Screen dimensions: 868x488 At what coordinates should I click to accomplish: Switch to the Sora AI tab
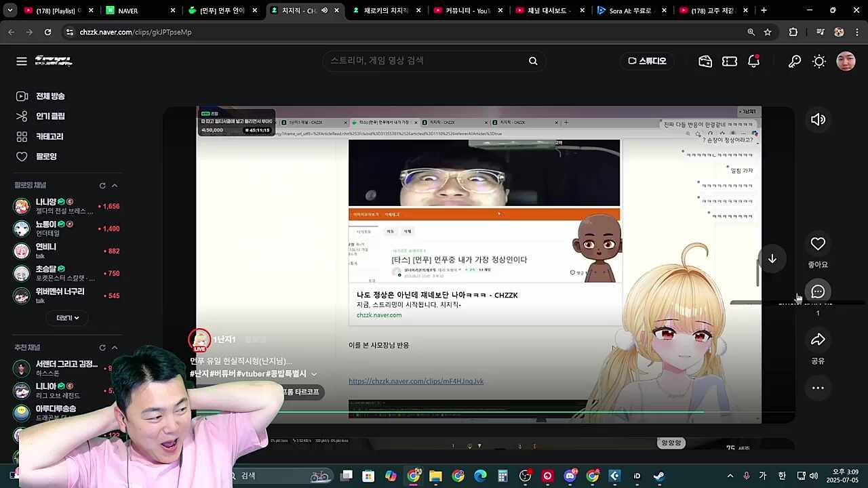pos(632,11)
